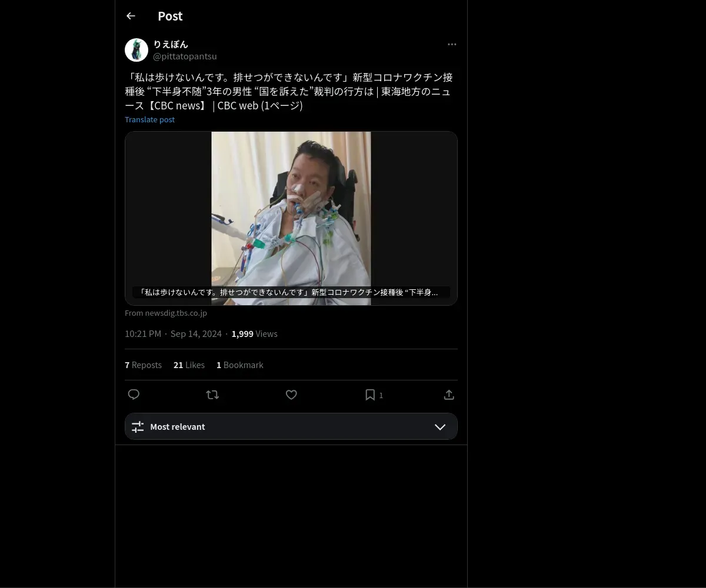Open the three-dot more options menu
The image size is (706, 588).
(x=452, y=44)
